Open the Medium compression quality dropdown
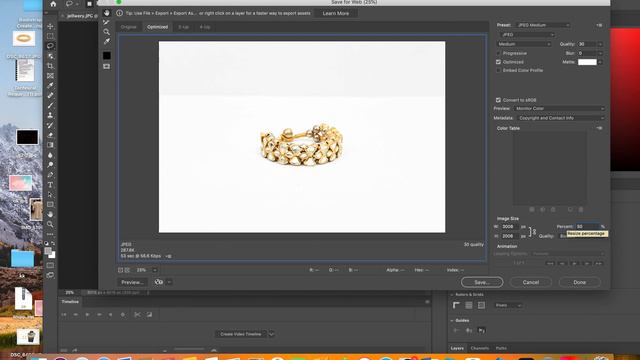Screen dimensions: 640x360 pos(524,44)
